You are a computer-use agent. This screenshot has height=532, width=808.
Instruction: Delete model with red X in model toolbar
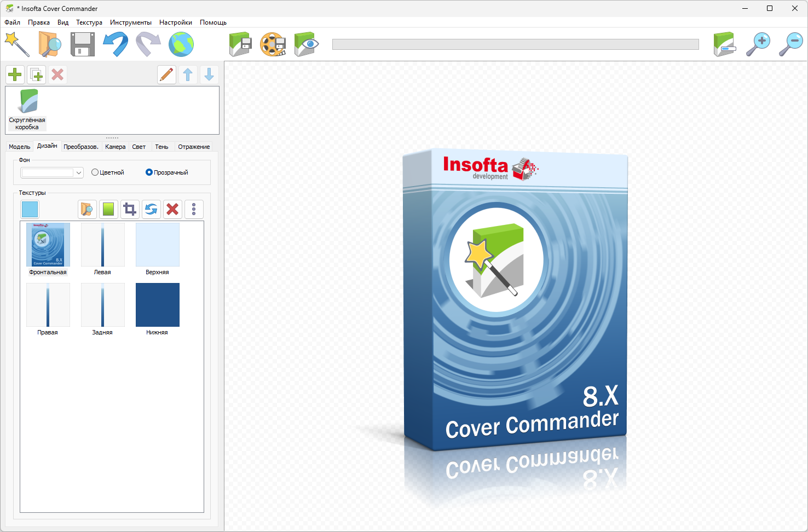coord(57,74)
